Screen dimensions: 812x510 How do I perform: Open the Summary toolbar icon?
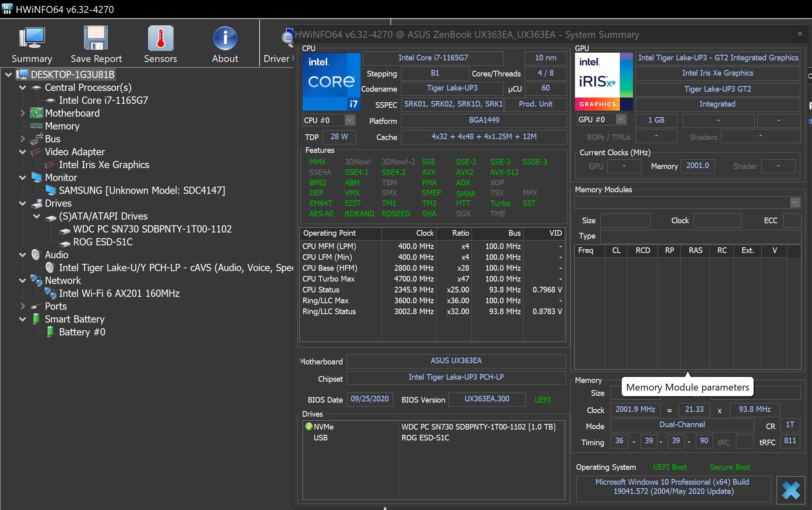point(32,39)
